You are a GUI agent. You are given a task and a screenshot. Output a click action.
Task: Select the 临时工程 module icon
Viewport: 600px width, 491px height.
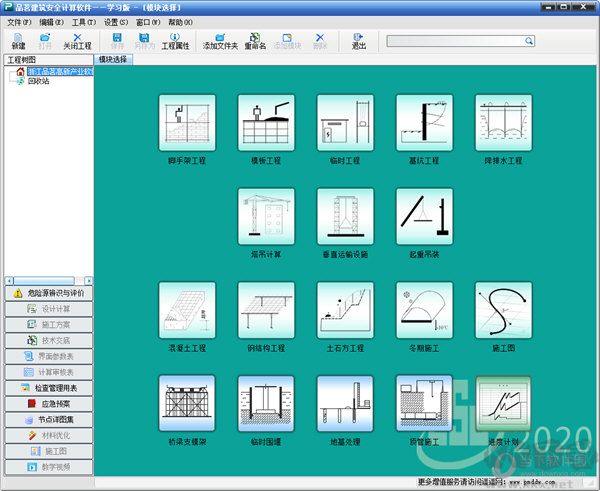tap(346, 123)
